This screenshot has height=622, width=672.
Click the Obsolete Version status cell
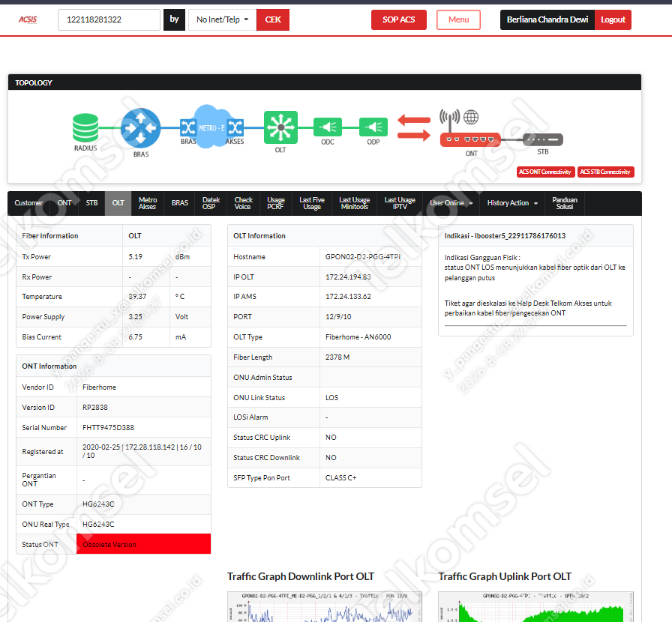click(143, 545)
